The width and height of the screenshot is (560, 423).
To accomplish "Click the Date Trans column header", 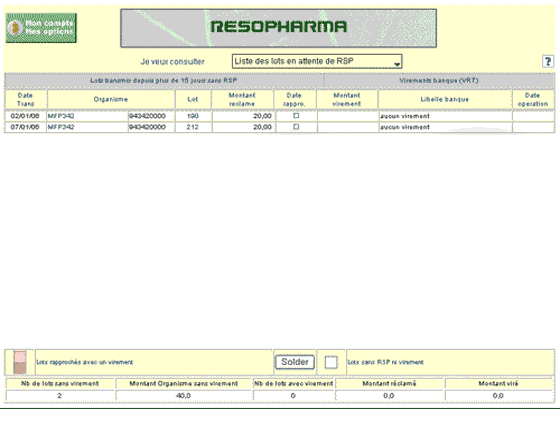I will pos(25,99).
